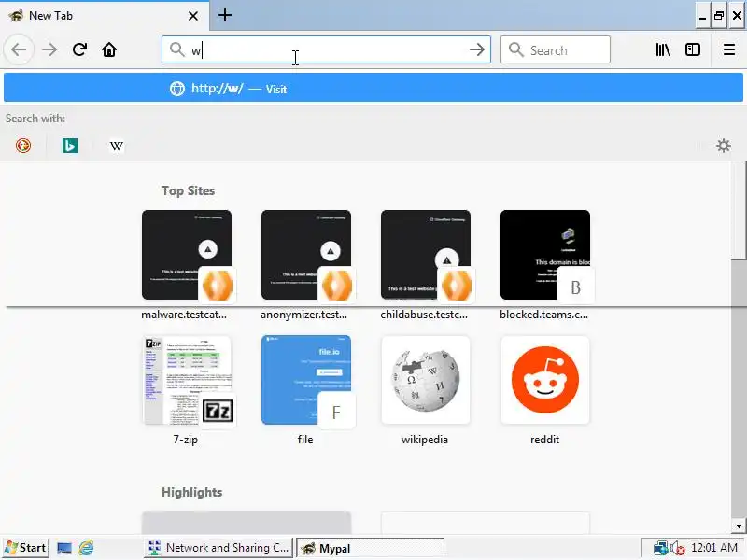747x560 pixels.
Task: Open the hamburger application menu
Action: click(x=729, y=49)
